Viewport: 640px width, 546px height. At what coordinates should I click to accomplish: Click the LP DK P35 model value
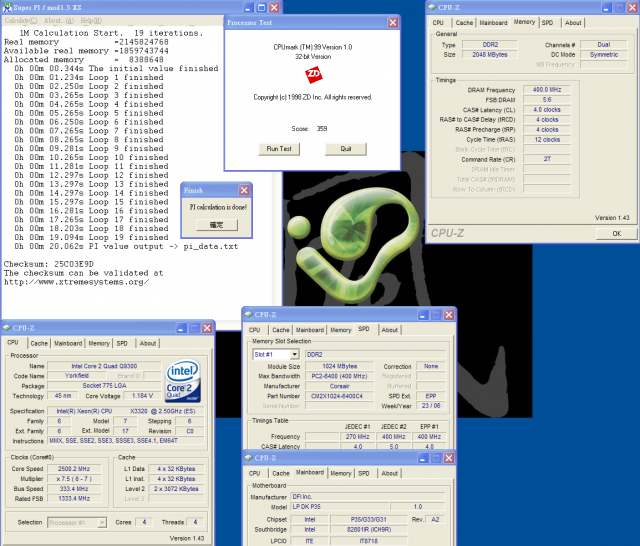[340, 506]
